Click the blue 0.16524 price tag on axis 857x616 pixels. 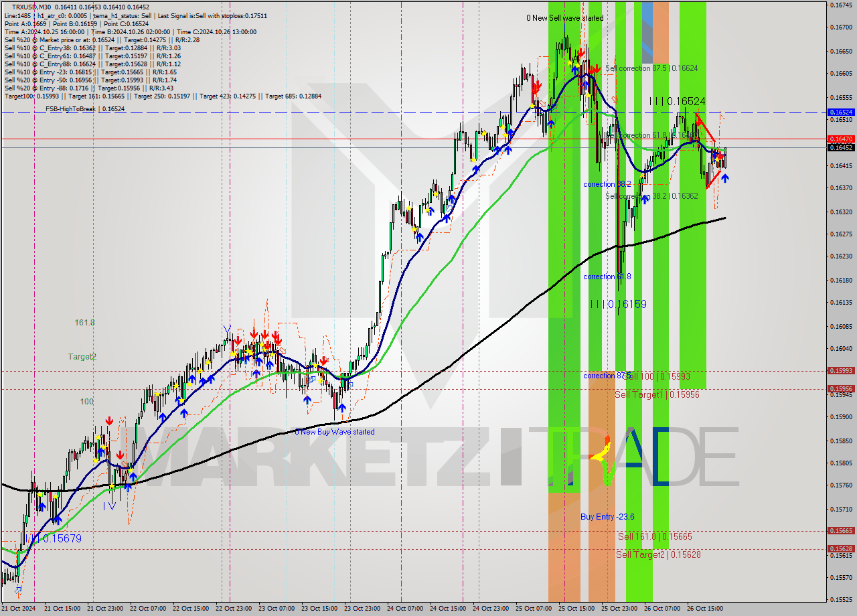(841, 112)
